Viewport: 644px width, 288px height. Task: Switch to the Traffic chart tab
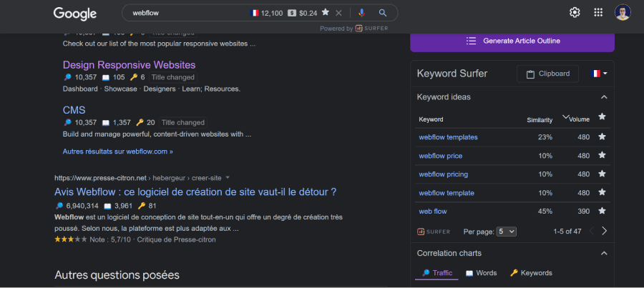pos(437,273)
